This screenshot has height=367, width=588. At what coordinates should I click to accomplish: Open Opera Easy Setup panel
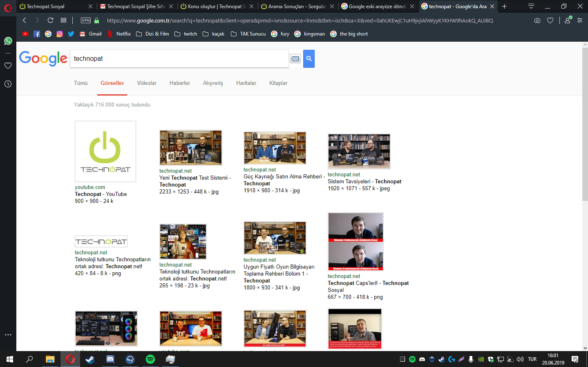pyautogui.click(x=580, y=20)
